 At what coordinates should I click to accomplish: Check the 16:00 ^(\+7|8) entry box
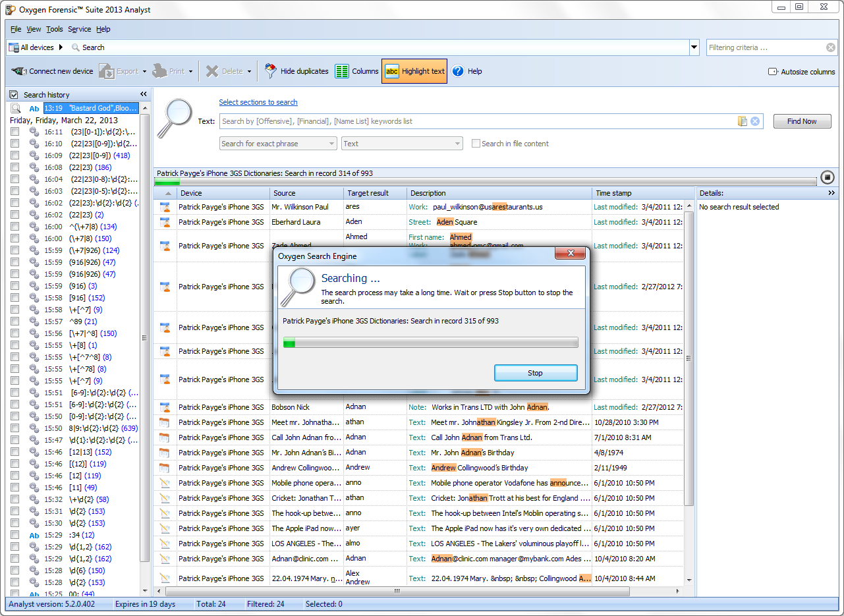pyautogui.click(x=14, y=227)
